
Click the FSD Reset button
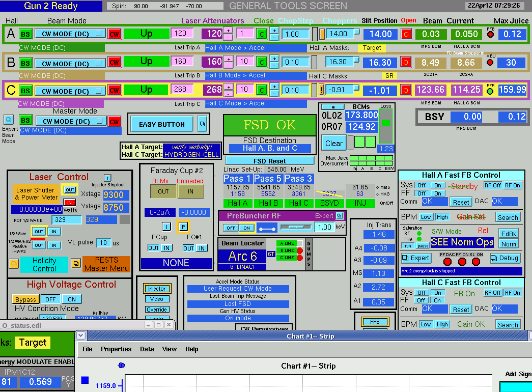269,161
